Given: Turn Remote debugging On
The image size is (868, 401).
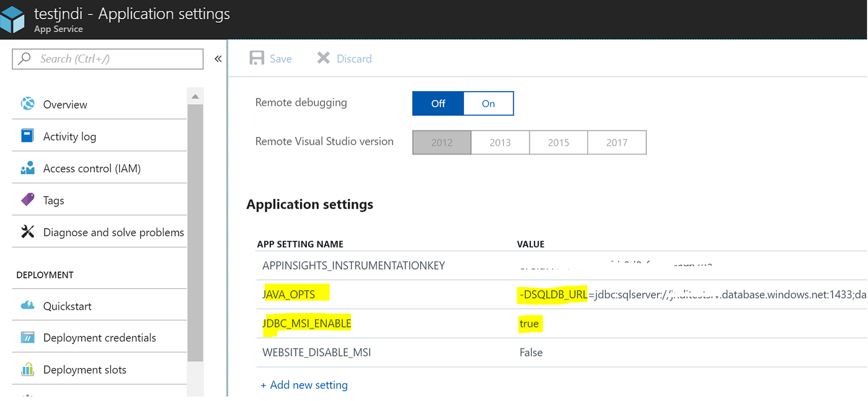Looking at the screenshot, I should coord(488,103).
